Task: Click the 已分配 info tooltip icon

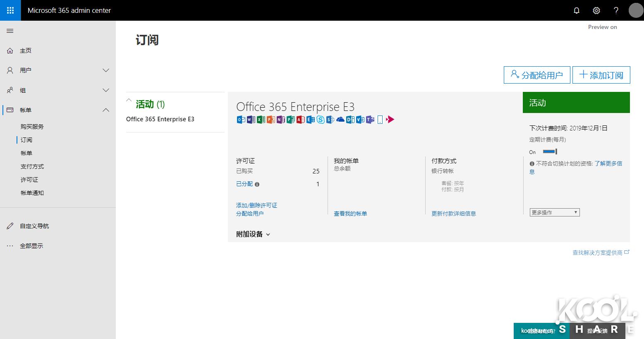Action: [x=257, y=184]
